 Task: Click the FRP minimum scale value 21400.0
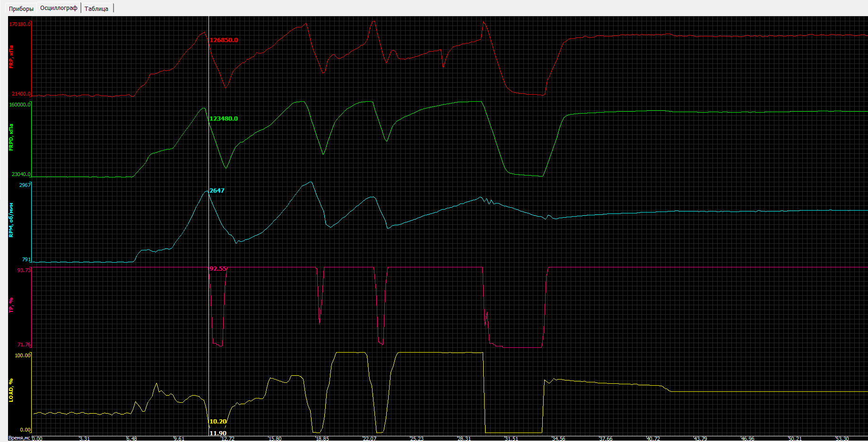(x=21, y=94)
